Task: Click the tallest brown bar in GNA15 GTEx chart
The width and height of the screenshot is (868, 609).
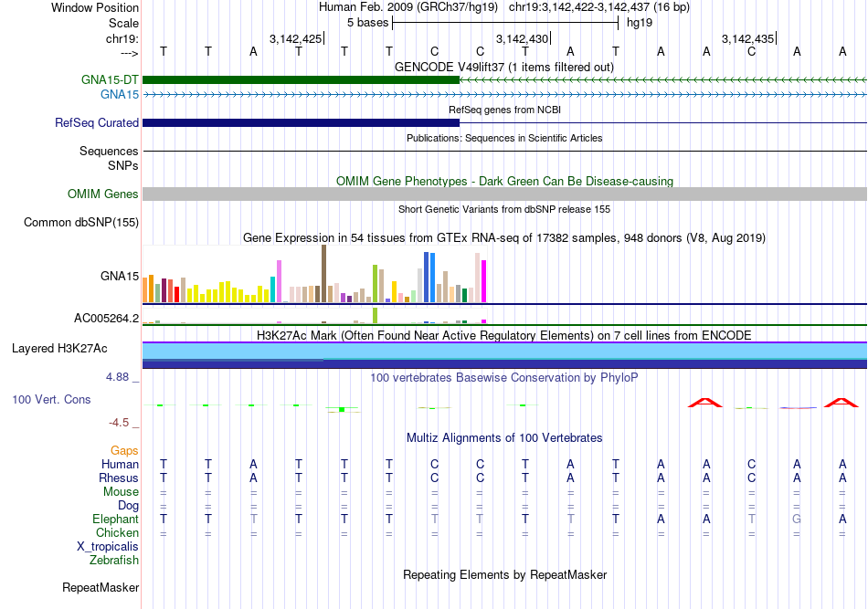Action: 323,274
